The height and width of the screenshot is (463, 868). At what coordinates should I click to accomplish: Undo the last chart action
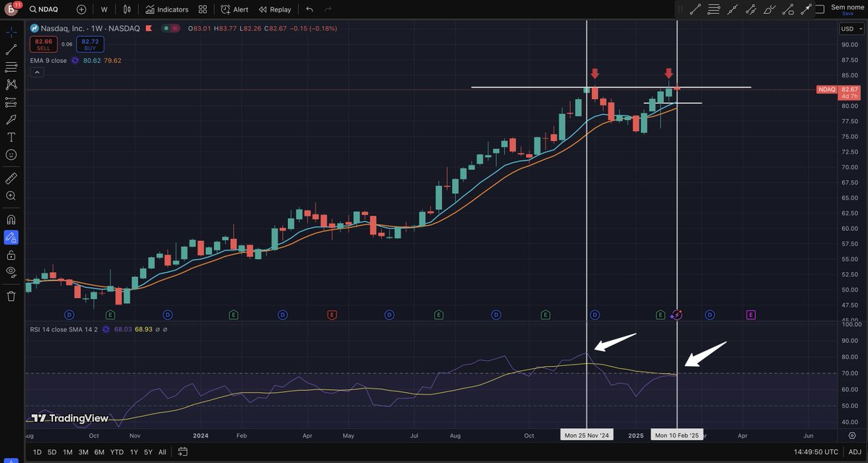[x=308, y=9]
